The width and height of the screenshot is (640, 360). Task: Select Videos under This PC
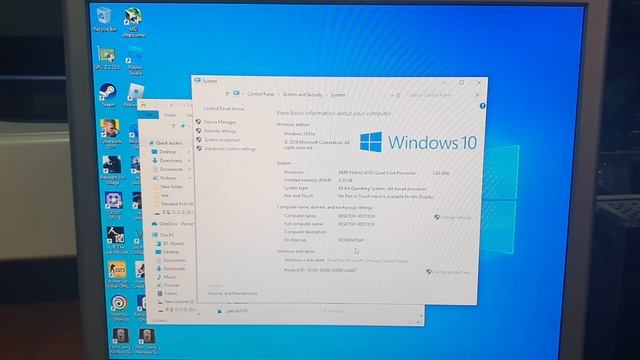click(x=171, y=293)
